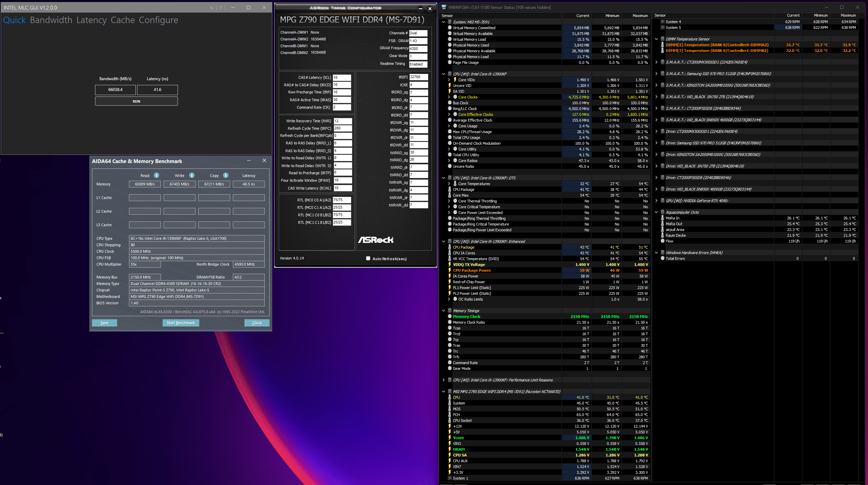Click Start Benchmark in AIDA64
This screenshot has width=868, height=485.
click(181, 323)
